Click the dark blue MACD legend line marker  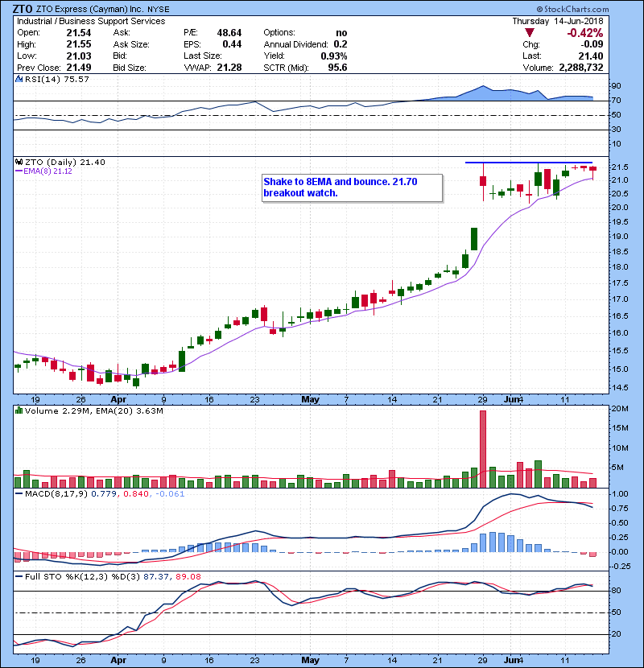(x=19, y=494)
